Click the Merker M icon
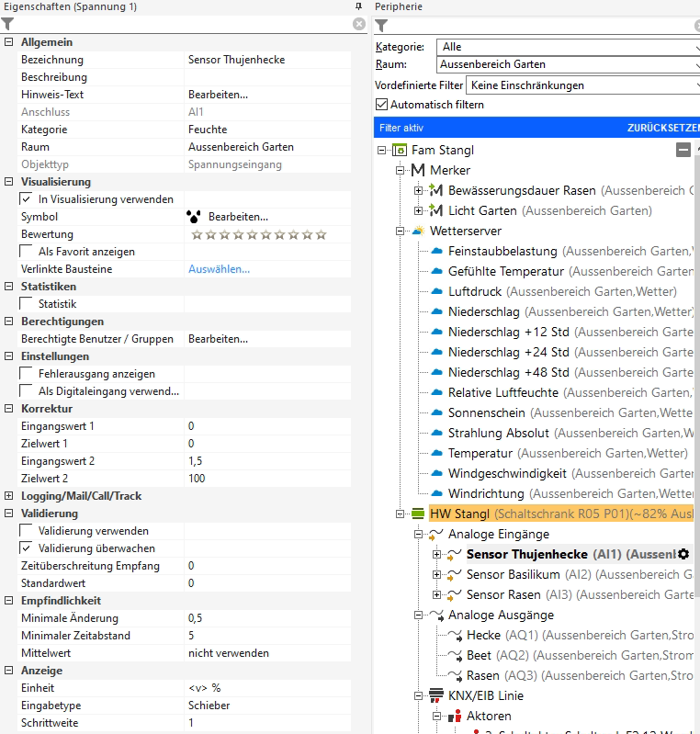The image size is (700, 734). pos(418,170)
